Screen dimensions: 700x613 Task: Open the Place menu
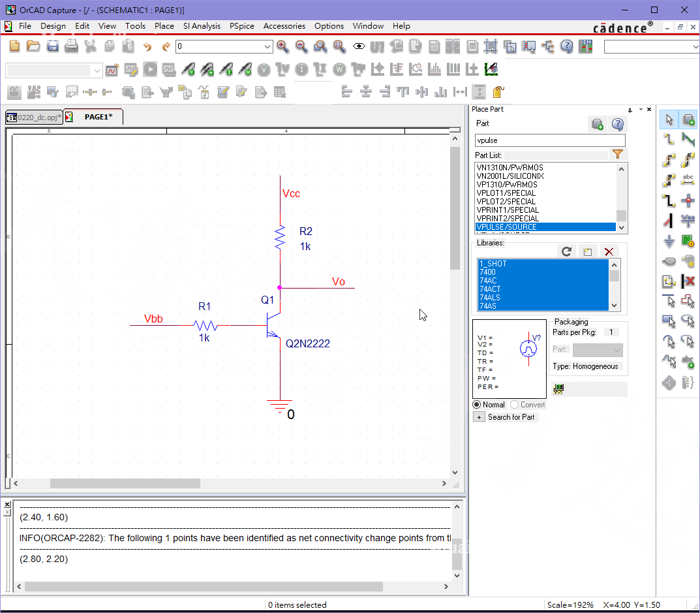[x=164, y=26]
